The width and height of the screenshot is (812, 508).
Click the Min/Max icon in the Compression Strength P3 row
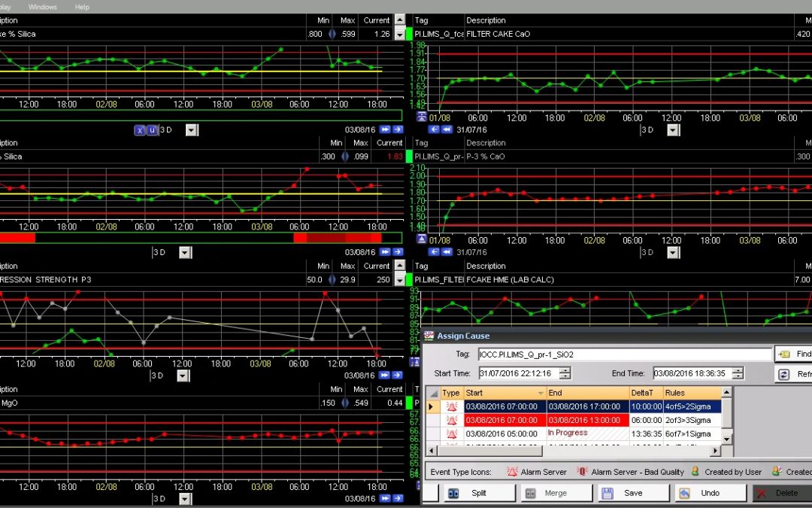332,280
